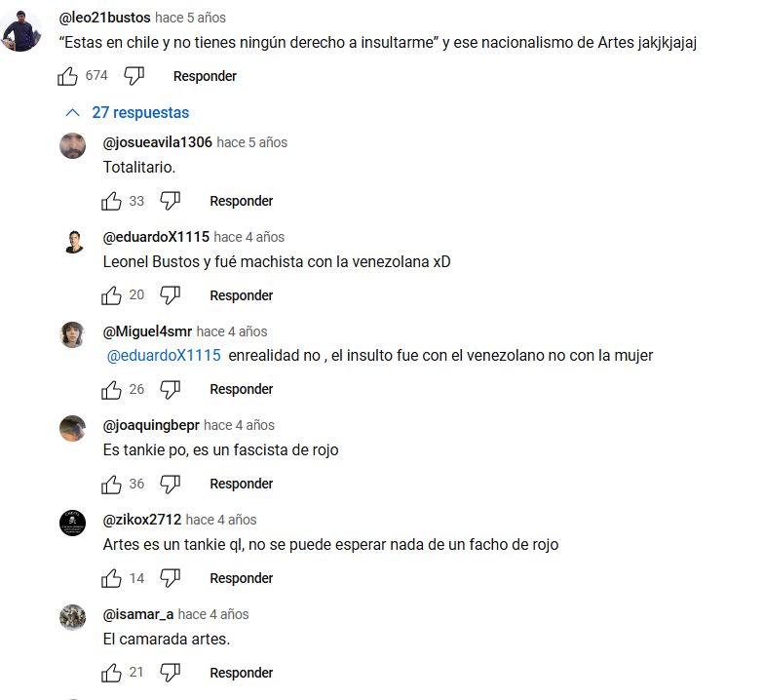Image resolution: width=764 pixels, height=700 pixels.
Task: Open @leo21bustos channel via username
Action: (x=105, y=18)
